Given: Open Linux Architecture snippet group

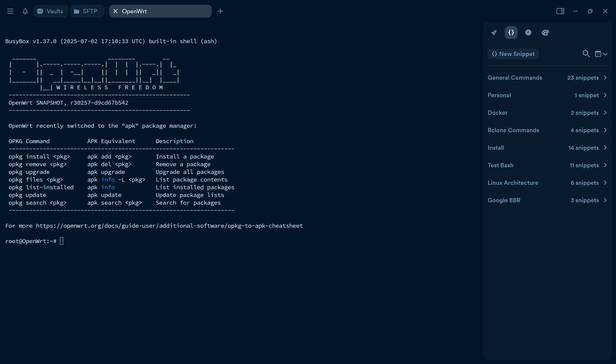Looking at the screenshot, I should (548, 183).
